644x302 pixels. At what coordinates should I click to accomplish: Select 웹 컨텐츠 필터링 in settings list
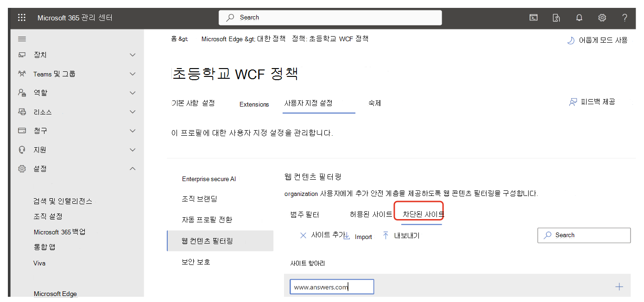(207, 241)
